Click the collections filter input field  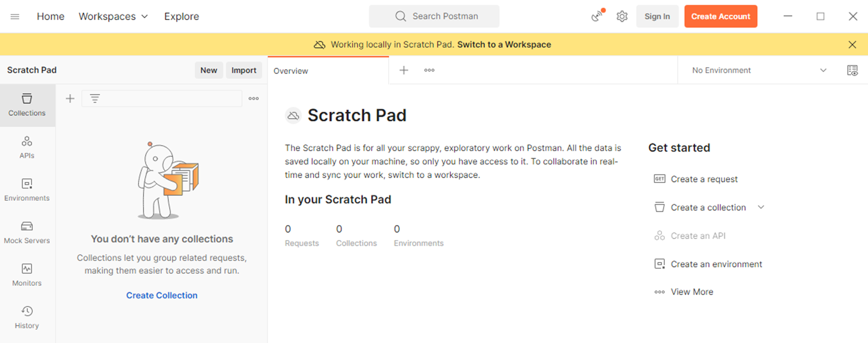pyautogui.click(x=162, y=98)
